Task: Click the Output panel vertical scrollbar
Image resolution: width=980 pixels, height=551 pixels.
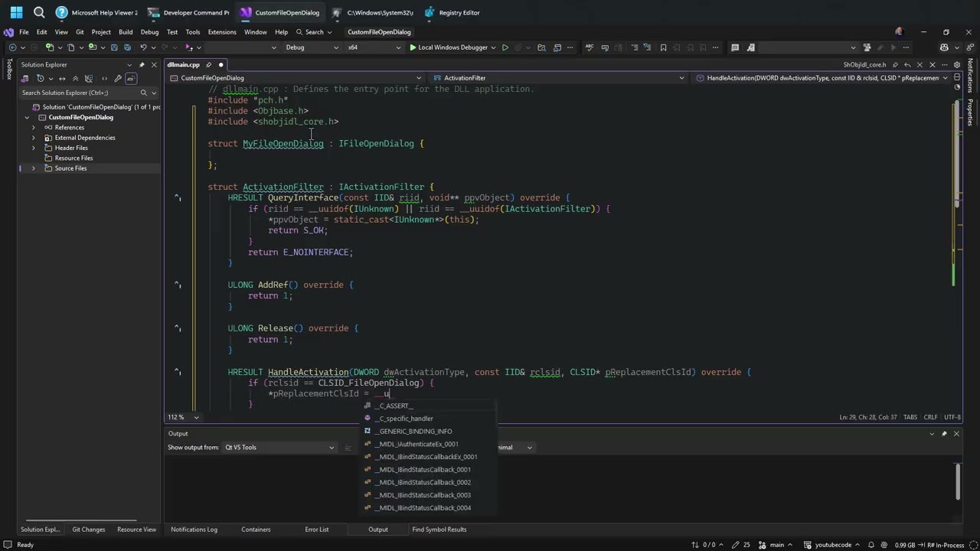Action: click(x=957, y=482)
